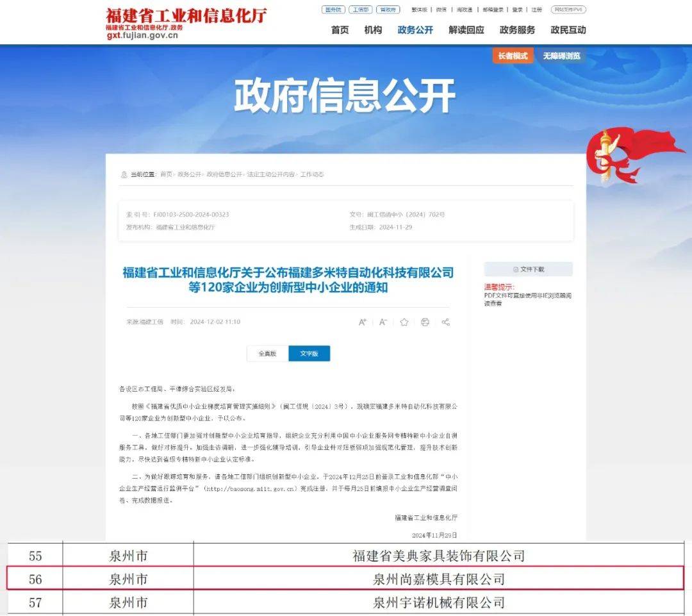Click the star favorite icon
Screen dimensions: 692x616
(404, 322)
